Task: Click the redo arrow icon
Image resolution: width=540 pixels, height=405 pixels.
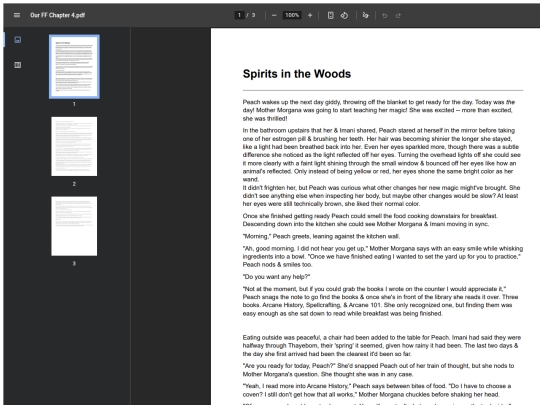Action: [398, 15]
